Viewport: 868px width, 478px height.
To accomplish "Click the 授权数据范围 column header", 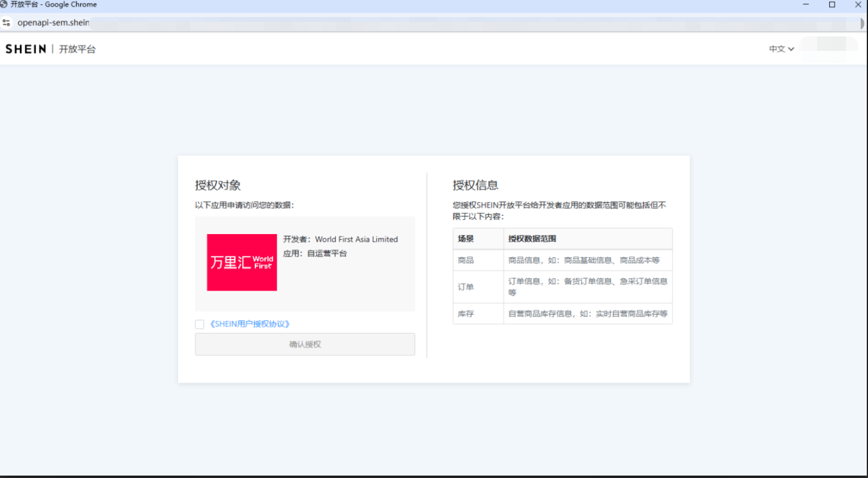I will point(532,239).
